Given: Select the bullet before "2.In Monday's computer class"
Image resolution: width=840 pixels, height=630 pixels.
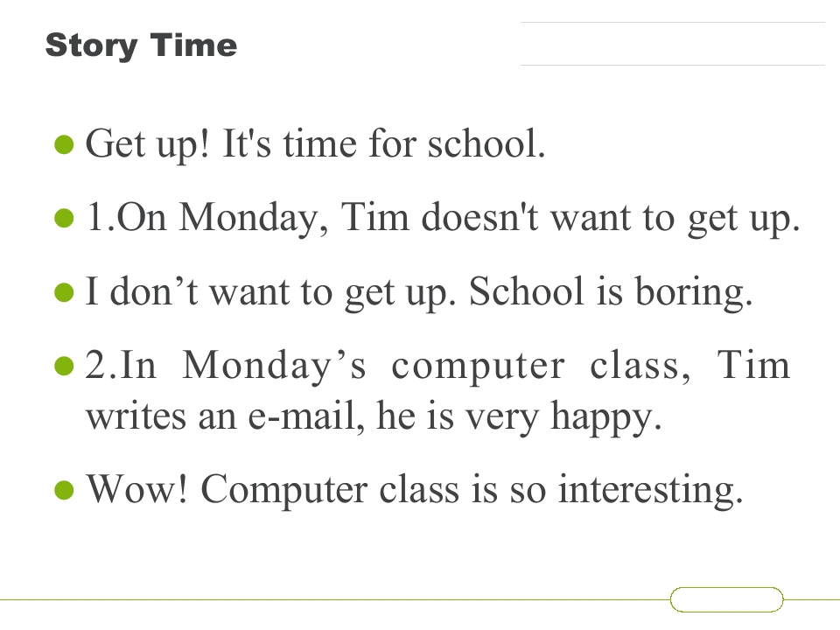Looking at the screenshot, I should (64, 367).
